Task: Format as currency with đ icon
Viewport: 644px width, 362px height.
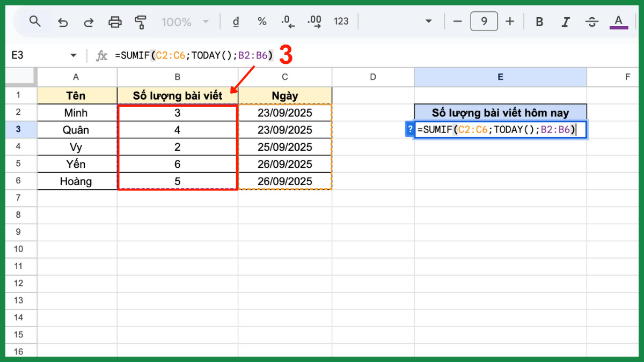Action: pos(235,21)
